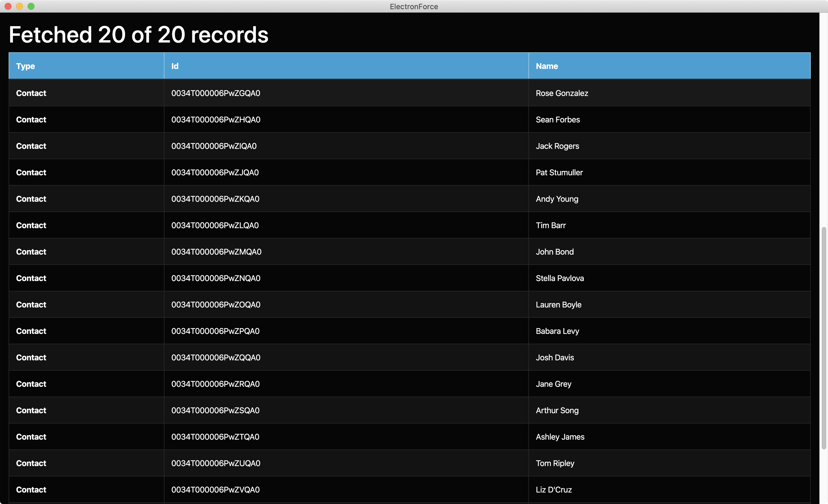This screenshot has width=828, height=504.
Task: Select Id 0034T000006PwZTQA0 cell
Action: (215, 437)
